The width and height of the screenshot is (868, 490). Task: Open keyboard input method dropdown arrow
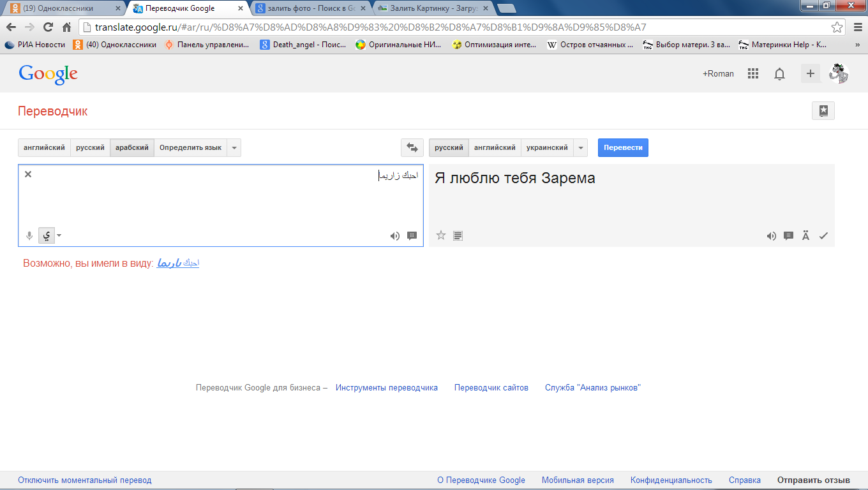[x=59, y=235]
